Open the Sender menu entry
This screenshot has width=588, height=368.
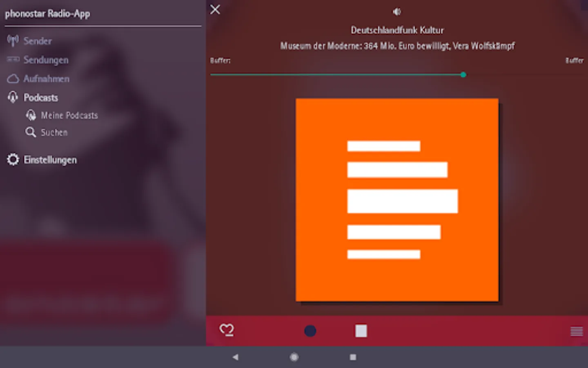pos(38,41)
